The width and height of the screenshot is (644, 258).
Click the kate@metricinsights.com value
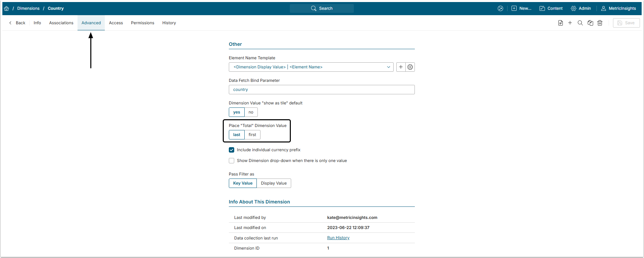(352, 218)
